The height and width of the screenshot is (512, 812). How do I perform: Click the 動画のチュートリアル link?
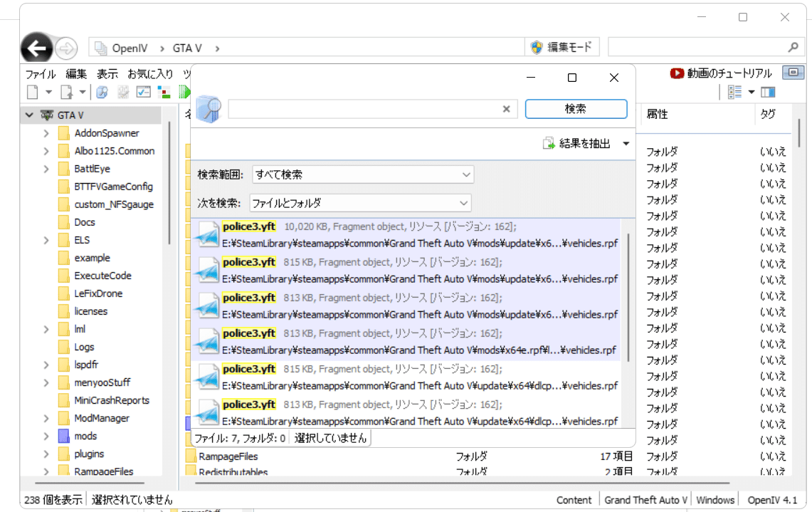tap(729, 73)
